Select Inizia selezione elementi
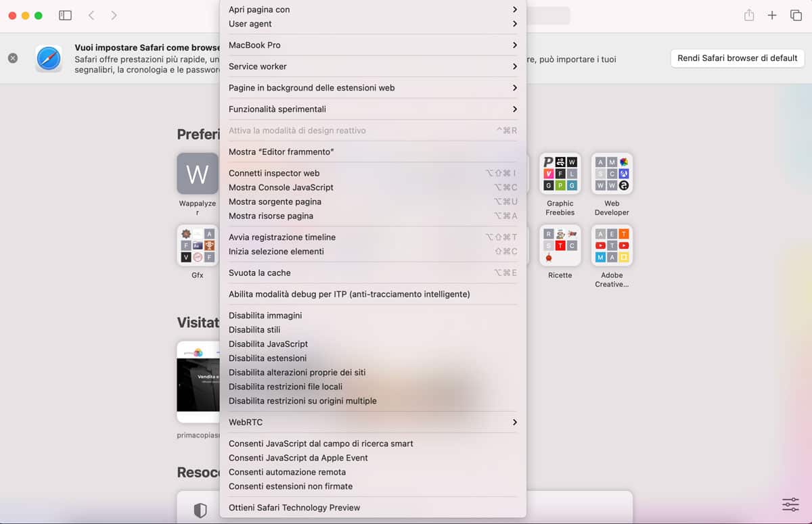Screen dimensions: 812x524 pyautogui.click(x=373, y=252)
